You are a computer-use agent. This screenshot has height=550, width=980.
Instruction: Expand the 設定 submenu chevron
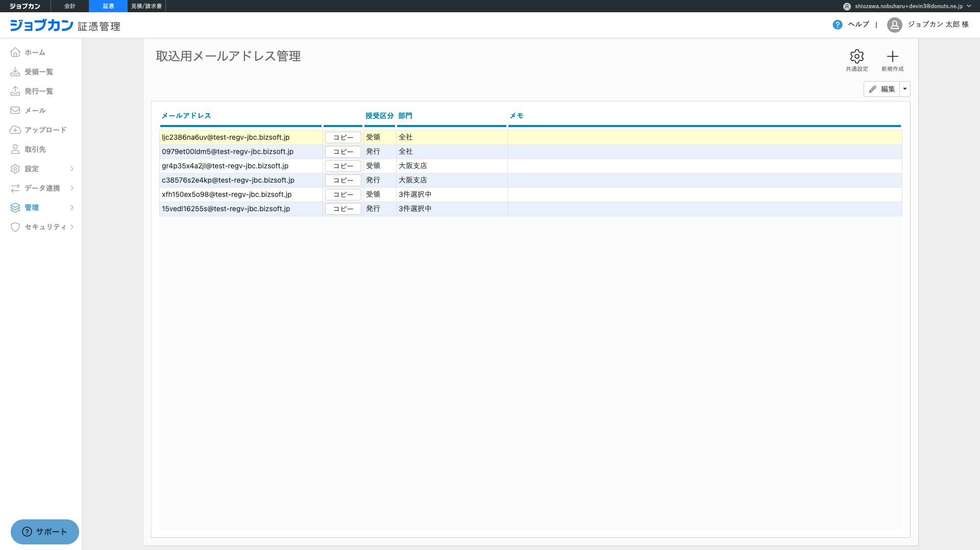(72, 168)
